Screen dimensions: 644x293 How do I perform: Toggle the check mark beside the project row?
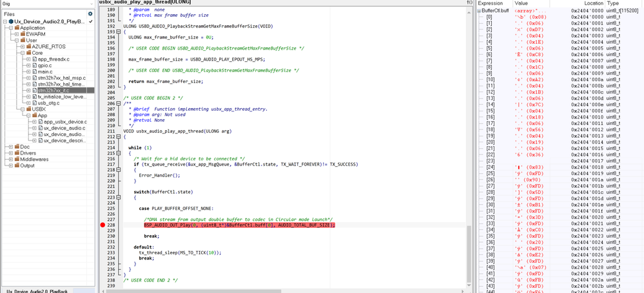pos(90,21)
